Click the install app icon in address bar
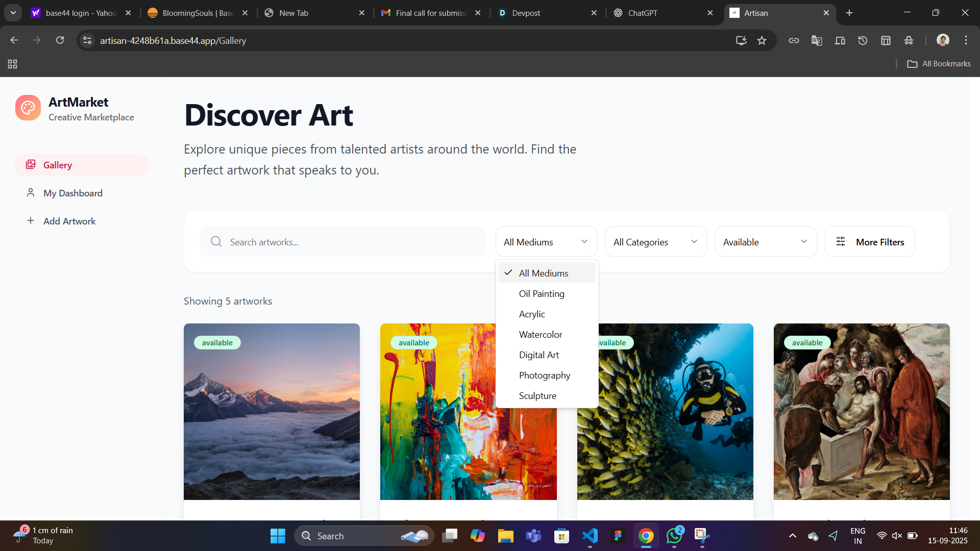980x551 pixels. 741,40
